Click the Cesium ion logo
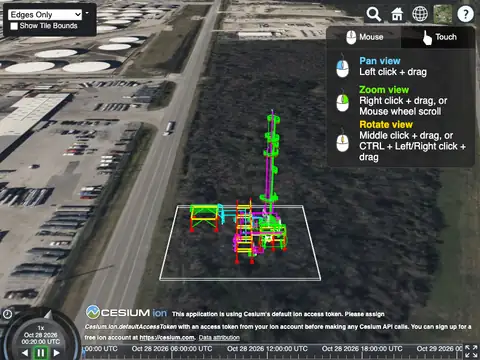 click(127, 312)
